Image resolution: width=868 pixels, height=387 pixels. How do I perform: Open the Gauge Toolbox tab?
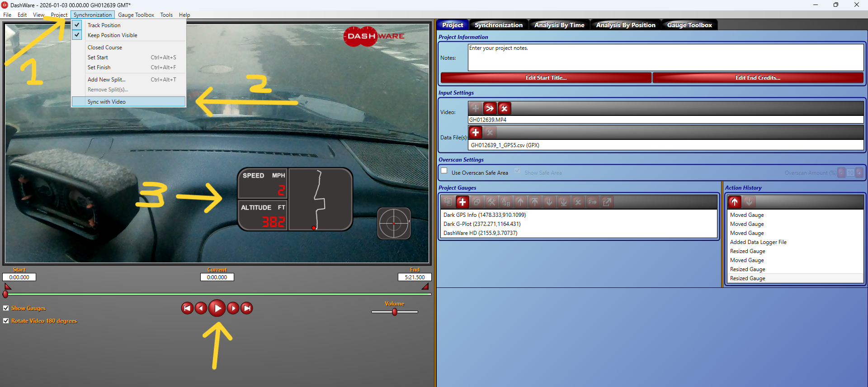click(689, 25)
